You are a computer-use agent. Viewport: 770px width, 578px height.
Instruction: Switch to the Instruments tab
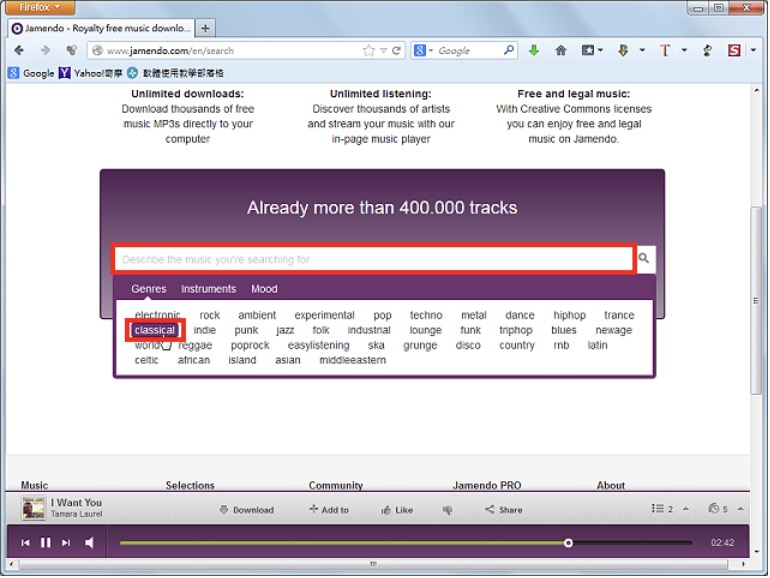[x=208, y=289]
